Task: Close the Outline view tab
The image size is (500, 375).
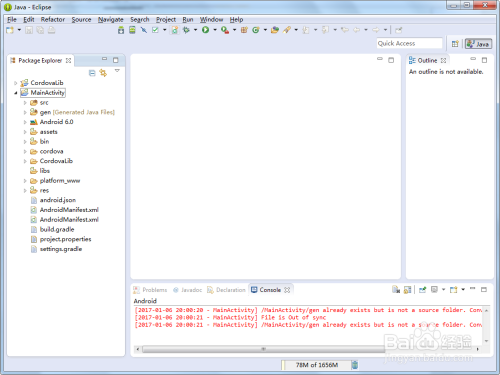Action: click(x=443, y=60)
